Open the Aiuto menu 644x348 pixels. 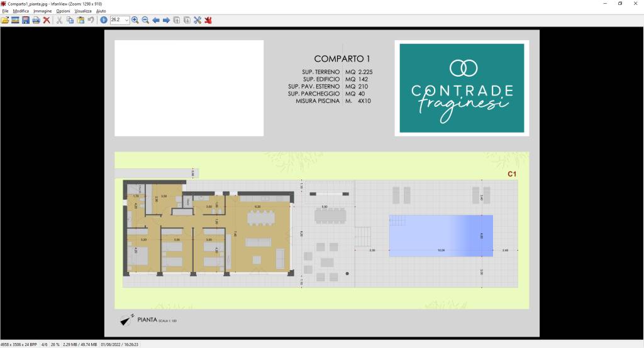(x=101, y=11)
